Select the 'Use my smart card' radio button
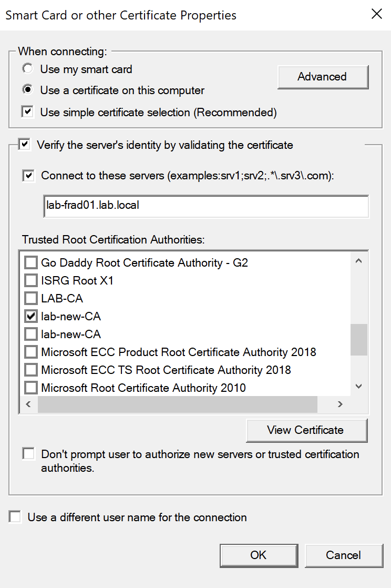The height and width of the screenshot is (588, 391). point(27,69)
